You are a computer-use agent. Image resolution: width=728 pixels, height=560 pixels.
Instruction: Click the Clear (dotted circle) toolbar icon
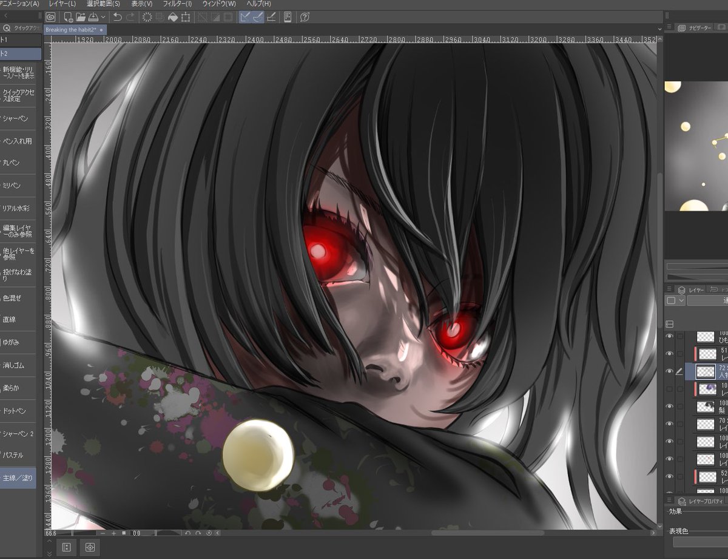pos(147,17)
